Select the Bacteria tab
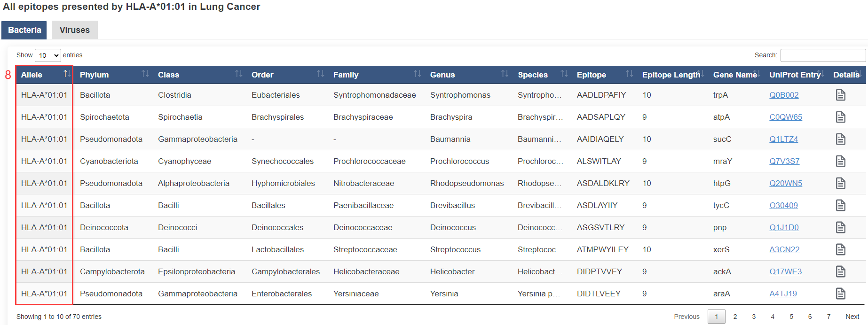 (x=24, y=30)
